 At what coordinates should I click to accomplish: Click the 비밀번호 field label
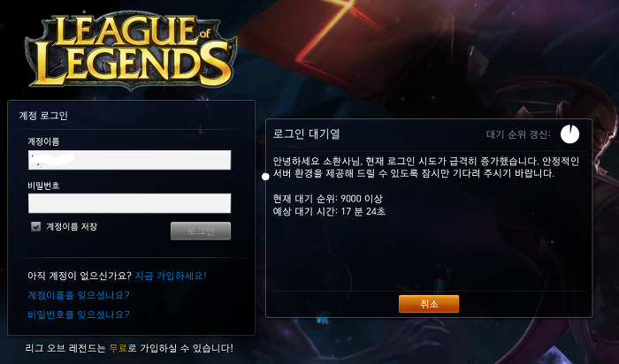pyautogui.click(x=43, y=186)
